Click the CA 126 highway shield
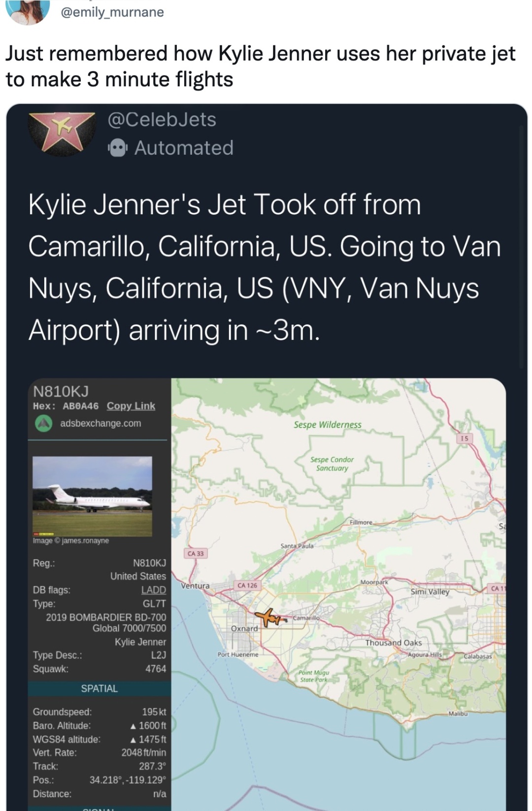This screenshot has height=811, width=532. tap(247, 585)
